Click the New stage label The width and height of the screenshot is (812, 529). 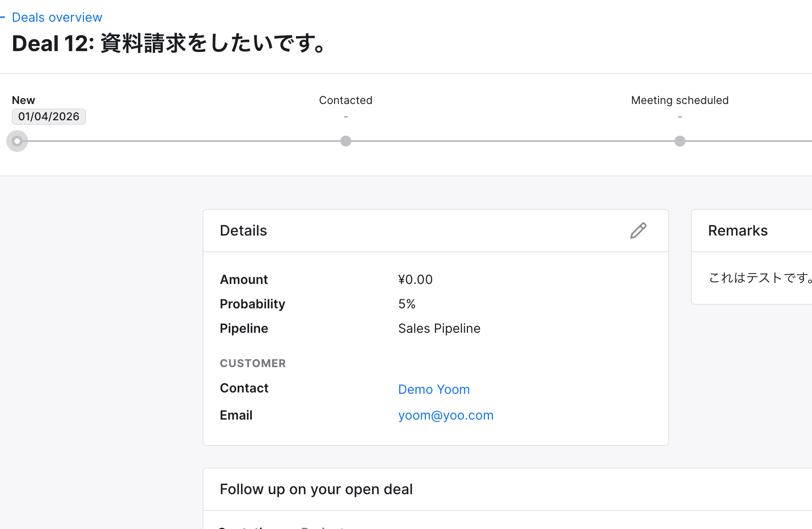tap(24, 100)
